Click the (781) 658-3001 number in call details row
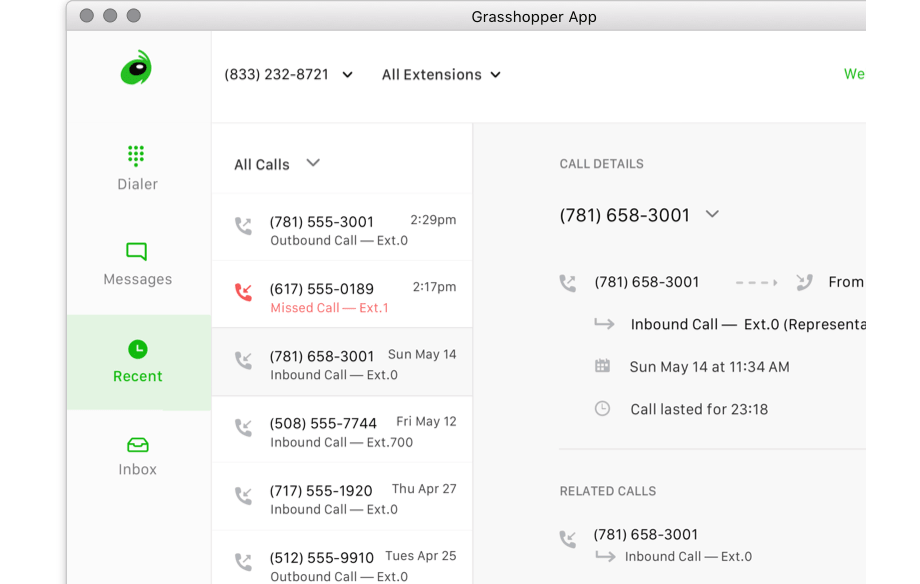Image resolution: width=920 pixels, height=584 pixels. click(646, 282)
